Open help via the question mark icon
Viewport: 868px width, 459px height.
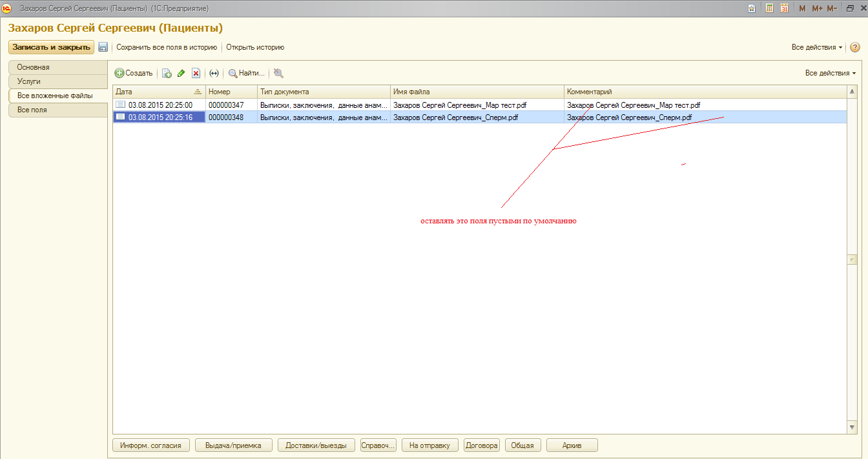pos(855,47)
